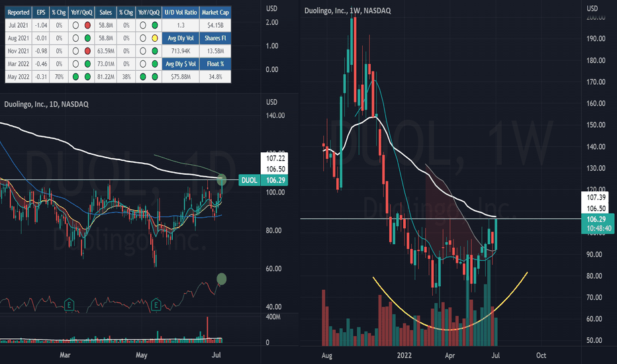Open the Duolingo 1D NASDAQ chart title

click(46, 105)
